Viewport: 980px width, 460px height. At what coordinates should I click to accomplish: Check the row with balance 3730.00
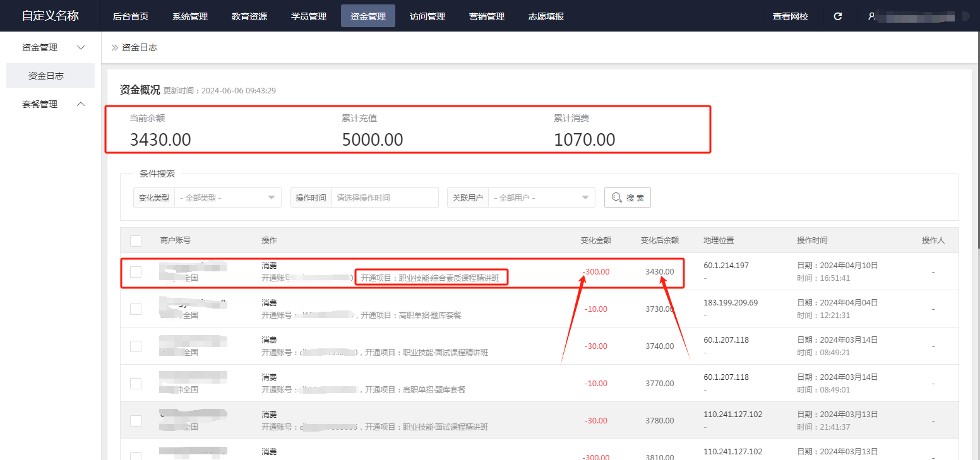pyautogui.click(x=136, y=309)
